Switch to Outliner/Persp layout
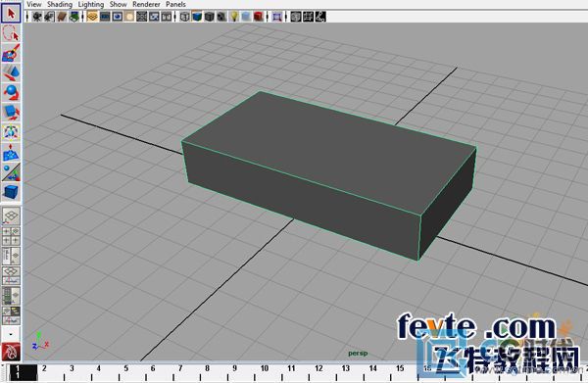Viewport: 588px width, 383px height. pyautogui.click(x=11, y=256)
